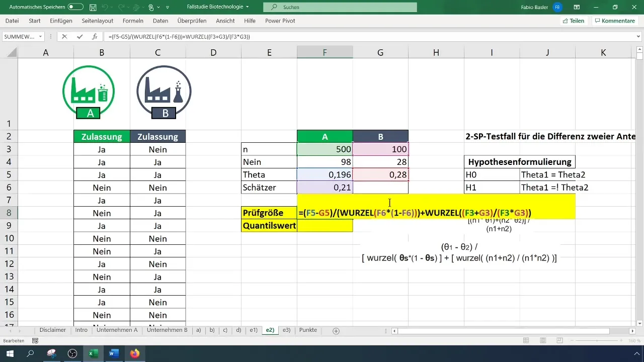Viewport: 644px width, 362px height.
Task: Open the Punkte sheet tab
Action: coord(308,330)
